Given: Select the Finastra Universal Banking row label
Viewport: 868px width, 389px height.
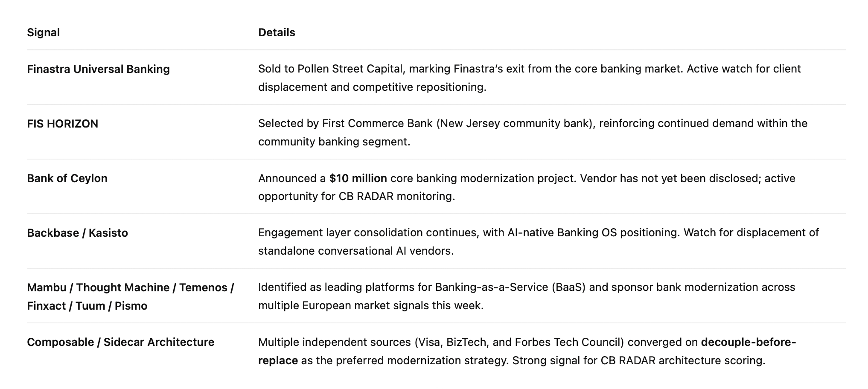Looking at the screenshot, I should point(98,69).
